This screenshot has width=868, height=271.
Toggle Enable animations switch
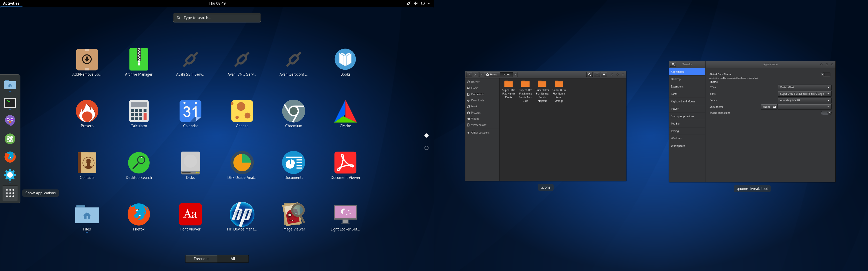826,113
